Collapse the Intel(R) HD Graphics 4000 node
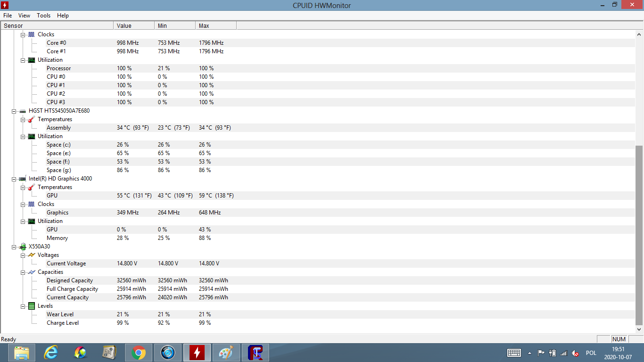 click(14, 179)
